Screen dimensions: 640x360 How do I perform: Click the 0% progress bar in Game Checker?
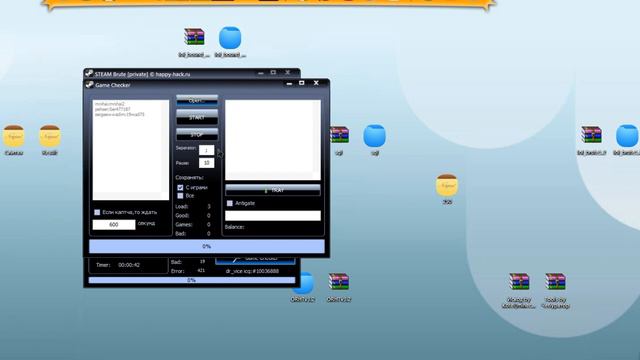coord(207,247)
